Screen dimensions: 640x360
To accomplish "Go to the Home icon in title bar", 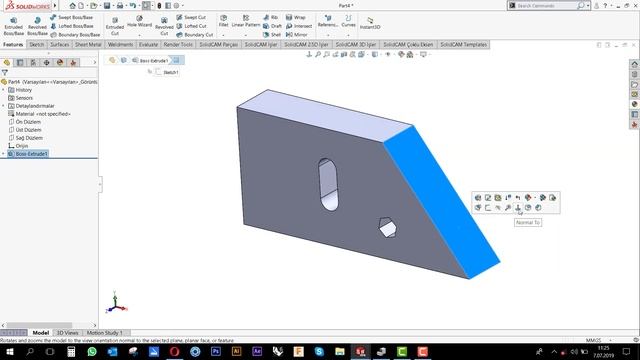I will pyautogui.click(x=73, y=6).
